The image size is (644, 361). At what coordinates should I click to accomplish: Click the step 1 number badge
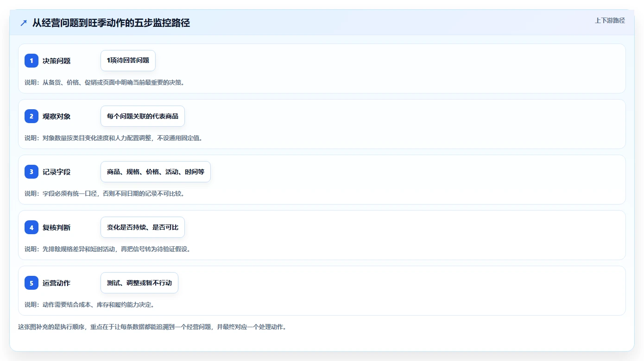click(x=32, y=61)
